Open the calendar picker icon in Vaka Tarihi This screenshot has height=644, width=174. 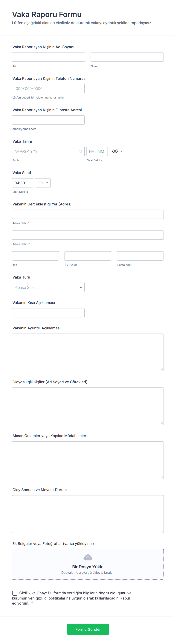[x=80, y=151]
